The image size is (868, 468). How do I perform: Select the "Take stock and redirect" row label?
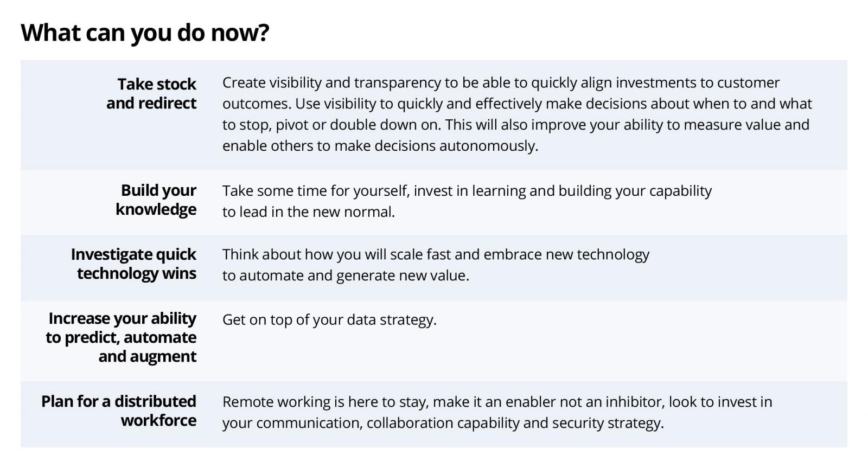click(x=151, y=94)
